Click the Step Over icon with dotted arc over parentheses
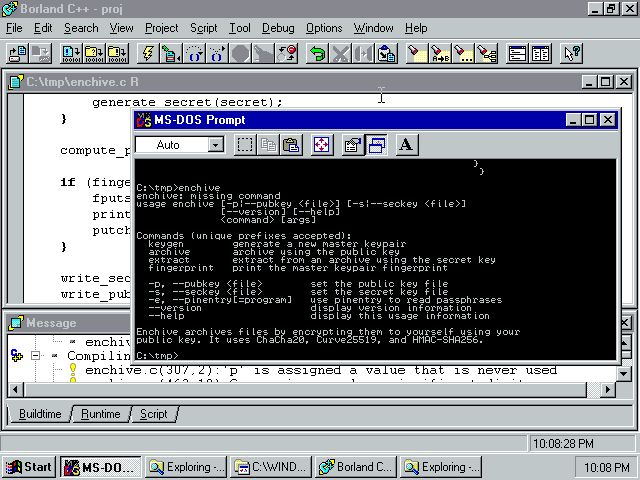Viewport: 640px width, 480px height. pos(194,53)
